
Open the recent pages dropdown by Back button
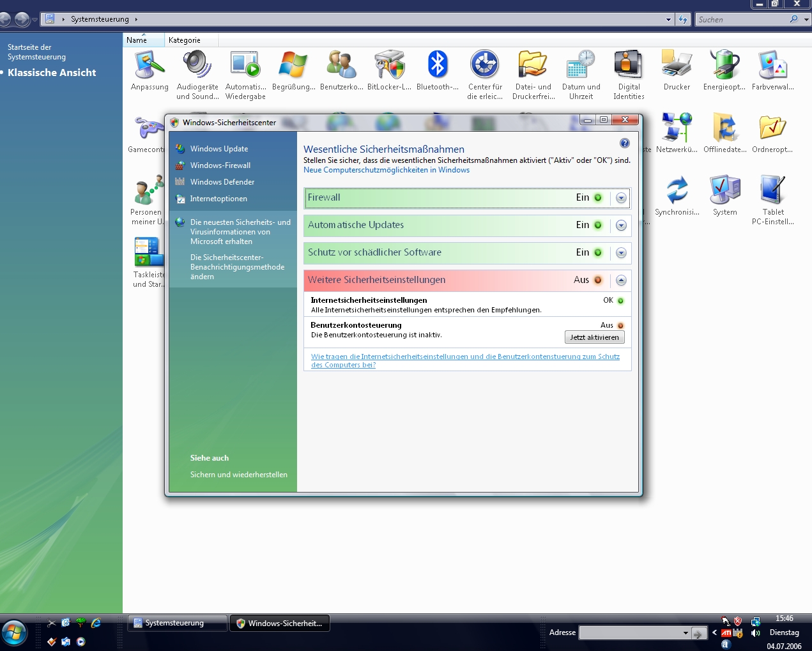34,20
